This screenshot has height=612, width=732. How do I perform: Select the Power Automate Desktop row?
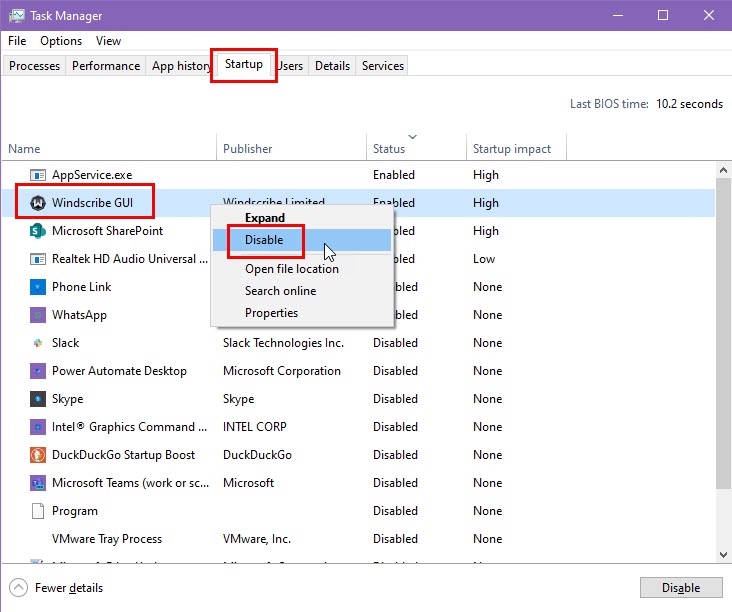[x=359, y=371]
